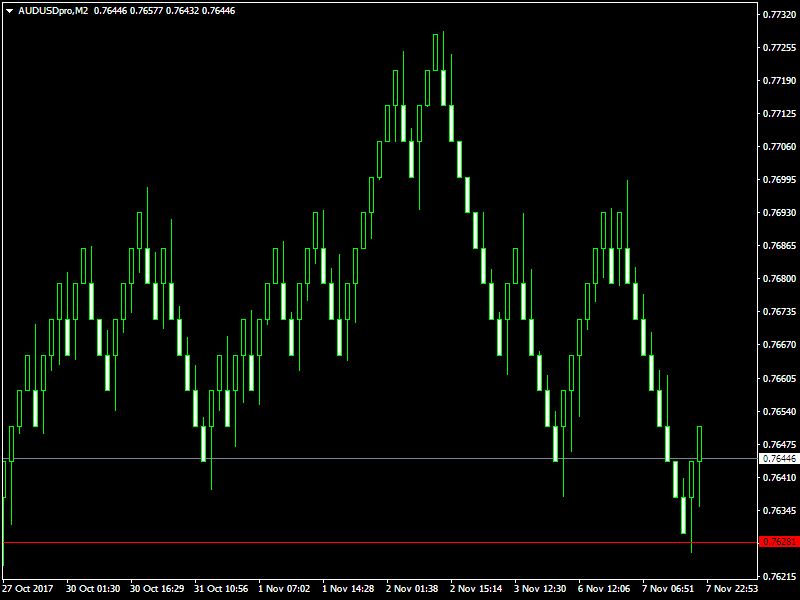
Task: Click the 31 Oct 10:56 time label
Action: [221, 589]
